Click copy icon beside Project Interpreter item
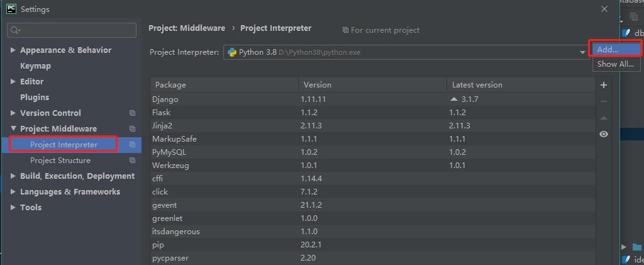This screenshot has height=265, width=644. (x=133, y=145)
